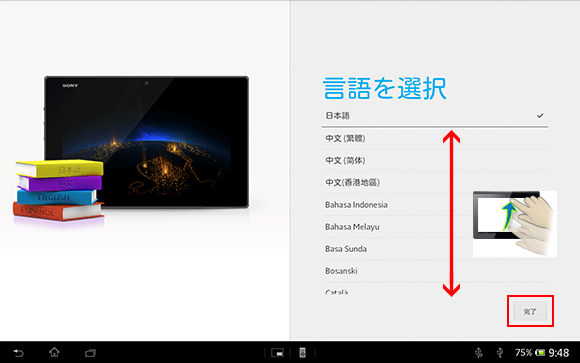The width and height of the screenshot is (580, 363).
Task: Choose Bosanski from the list
Action: pos(435,271)
